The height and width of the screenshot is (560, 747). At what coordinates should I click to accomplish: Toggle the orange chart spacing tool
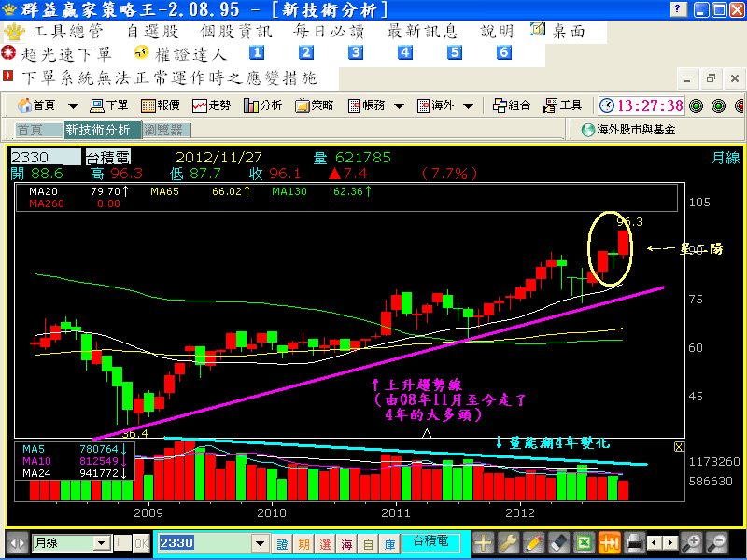coord(610,543)
